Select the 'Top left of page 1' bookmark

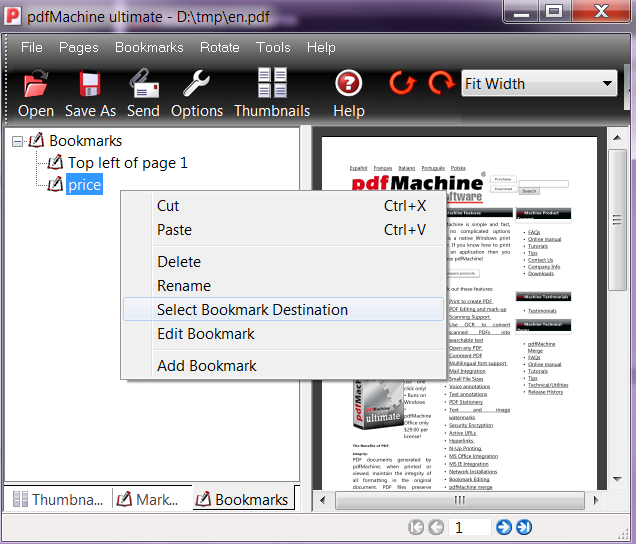[127, 162]
